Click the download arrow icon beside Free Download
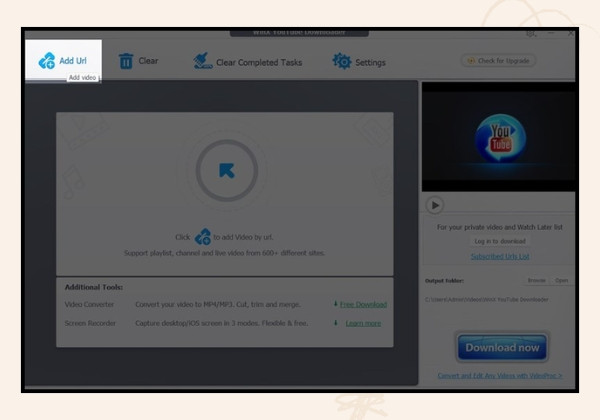The width and height of the screenshot is (600, 420). click(336, 304)
